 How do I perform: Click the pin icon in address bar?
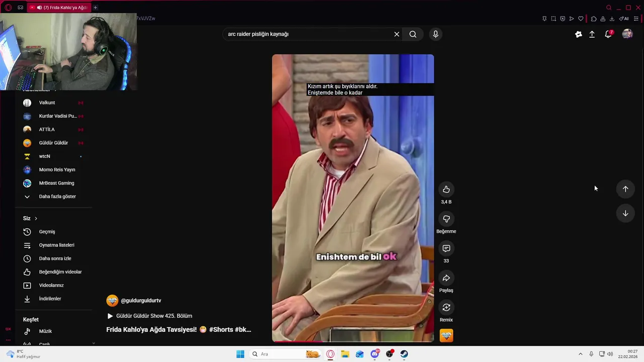pyautogui.click(x=544, y=19)
